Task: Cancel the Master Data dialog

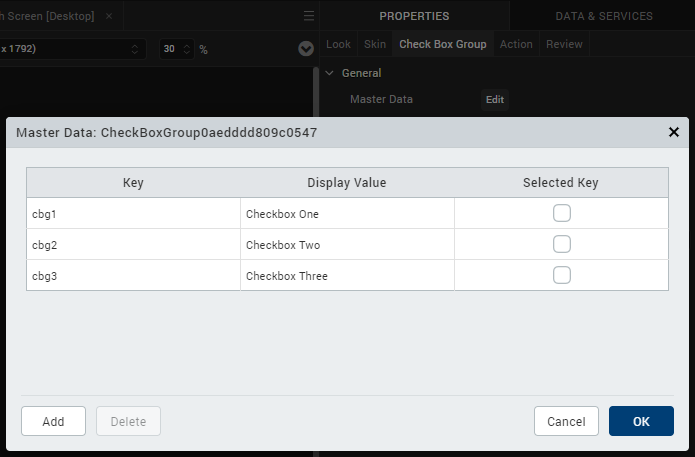Action: [566, 421]
